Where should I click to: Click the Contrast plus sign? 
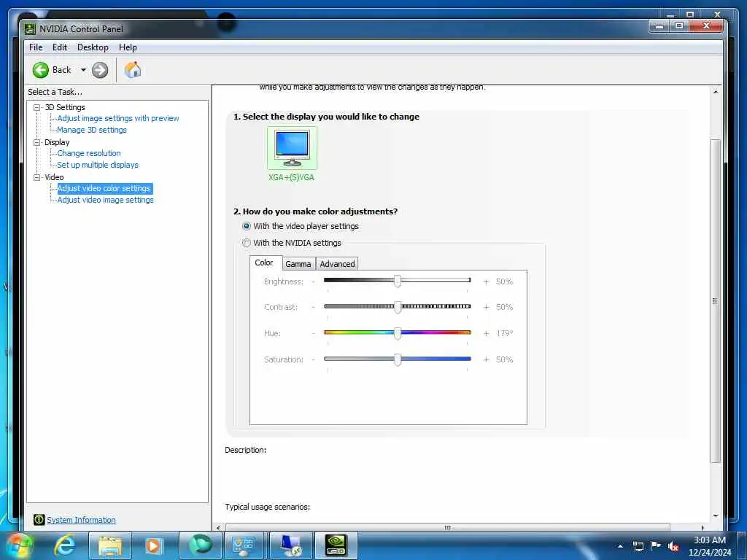[486, 307]
